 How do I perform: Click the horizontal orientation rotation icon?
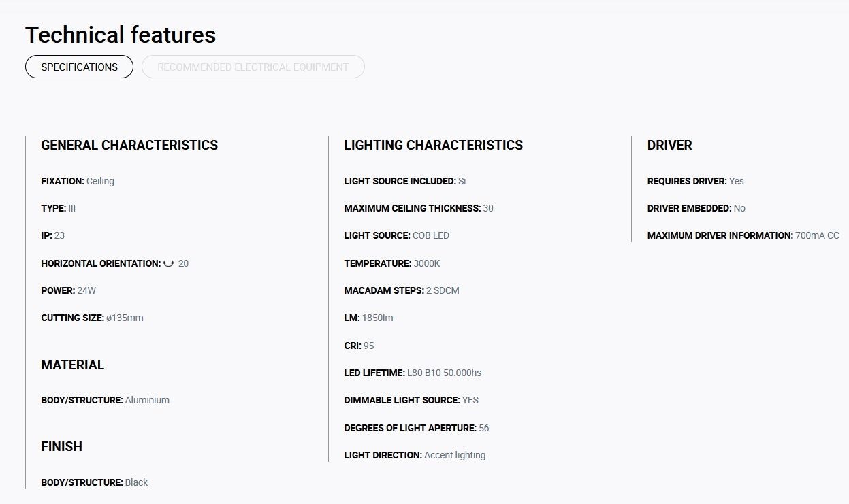[x=168, y=263]
